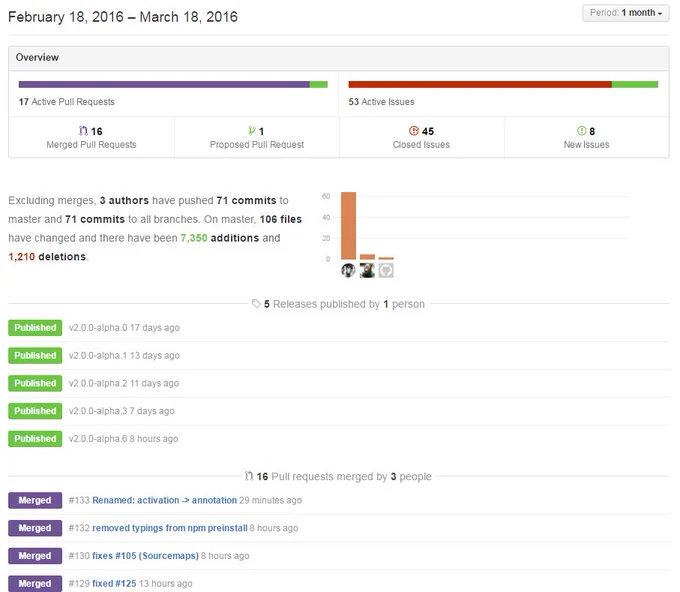
Task: Click the first contributor avatar under the tallest bar
Action: [348, 270]
